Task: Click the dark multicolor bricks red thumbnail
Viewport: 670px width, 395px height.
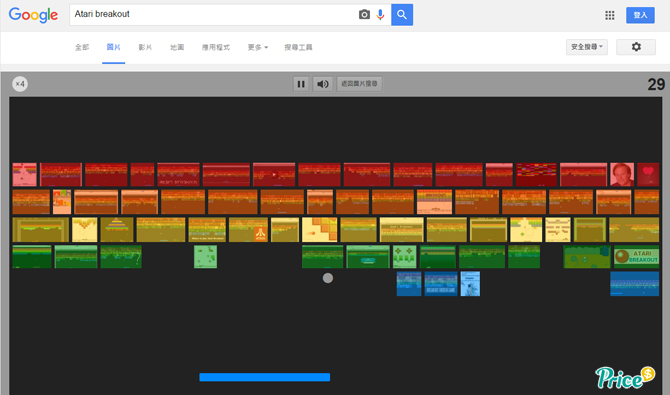Action: (x=536, y=174)
